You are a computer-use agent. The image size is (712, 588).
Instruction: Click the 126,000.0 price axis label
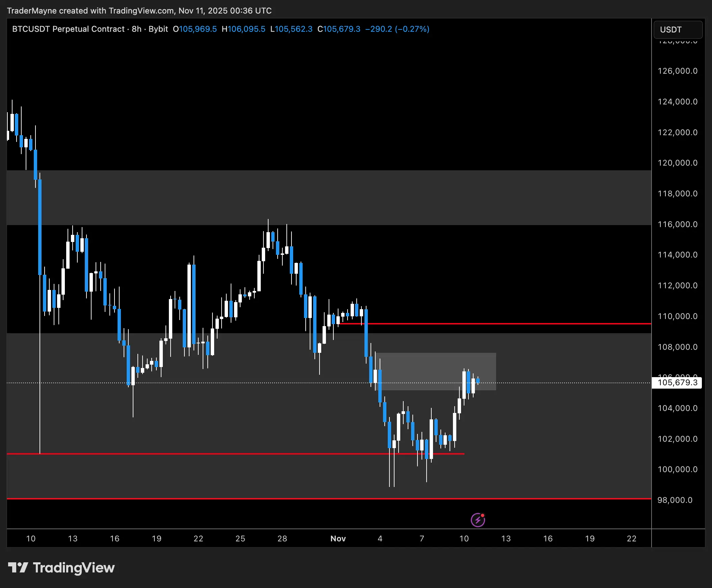[677, 71]
